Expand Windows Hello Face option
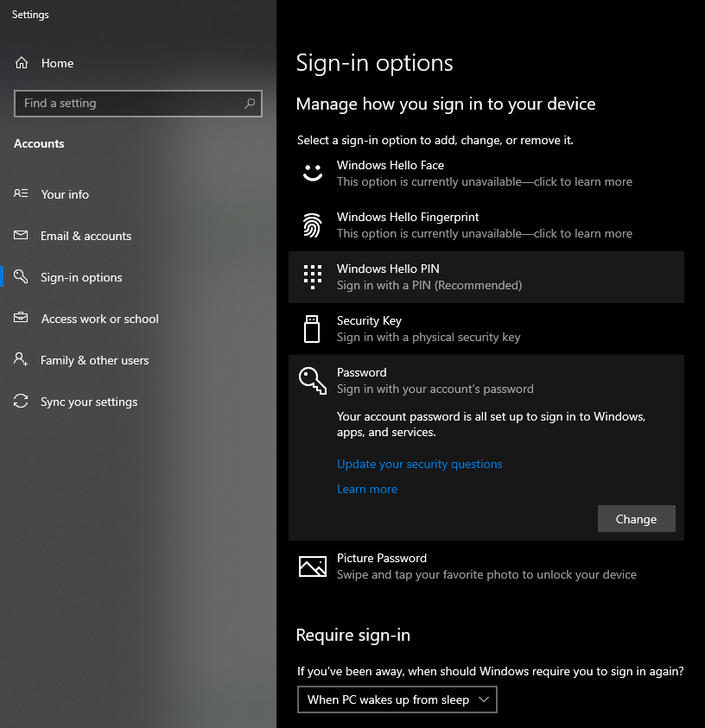 pos(486,174)
